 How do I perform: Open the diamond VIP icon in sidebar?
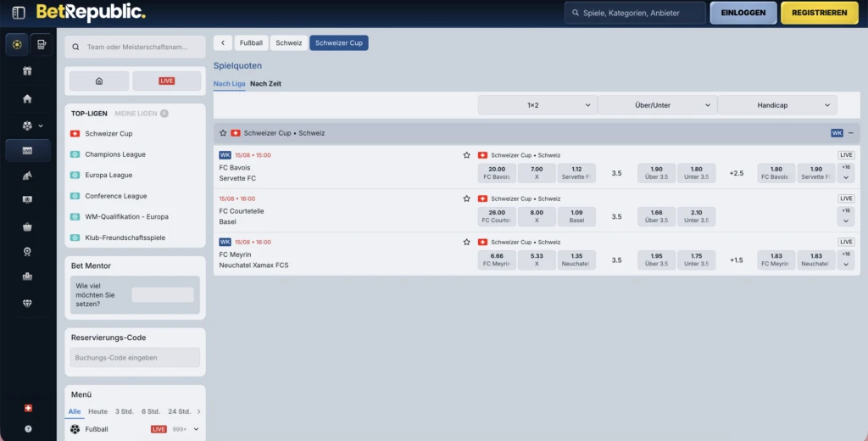tap(27, 303)
